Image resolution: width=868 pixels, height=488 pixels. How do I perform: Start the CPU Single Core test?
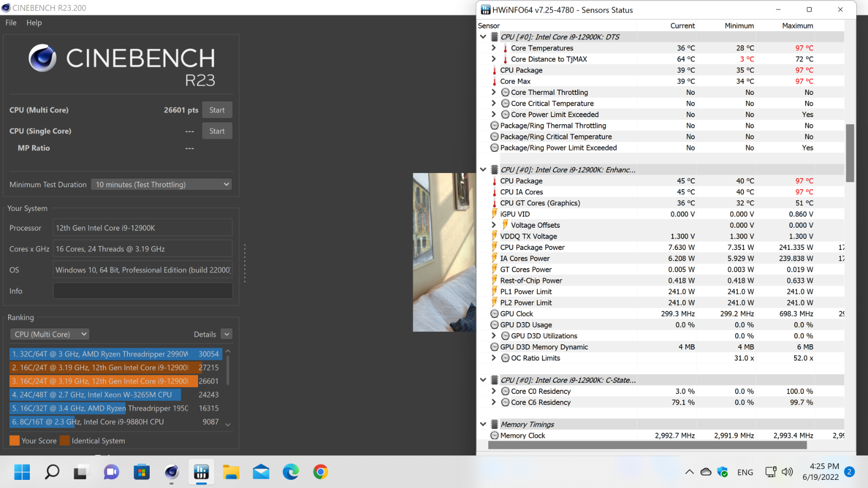[217, 131]
